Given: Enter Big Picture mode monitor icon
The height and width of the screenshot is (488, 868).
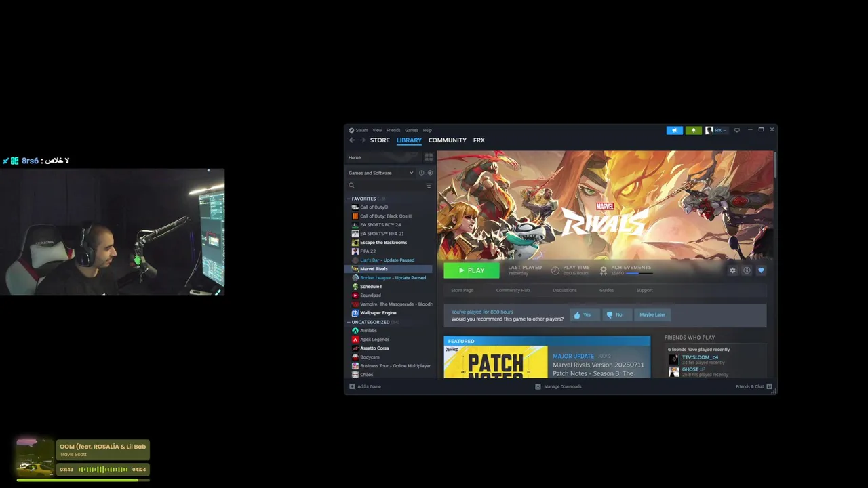Looking at the screenshot, I should (737, 130).
